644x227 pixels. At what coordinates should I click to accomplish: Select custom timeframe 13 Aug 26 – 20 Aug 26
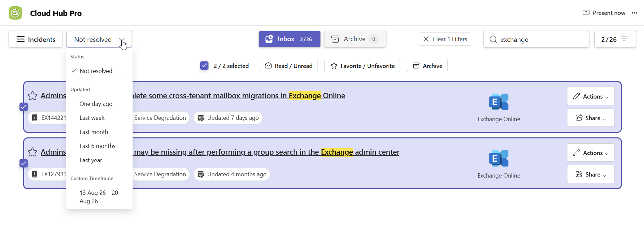[x=99, y=197]
